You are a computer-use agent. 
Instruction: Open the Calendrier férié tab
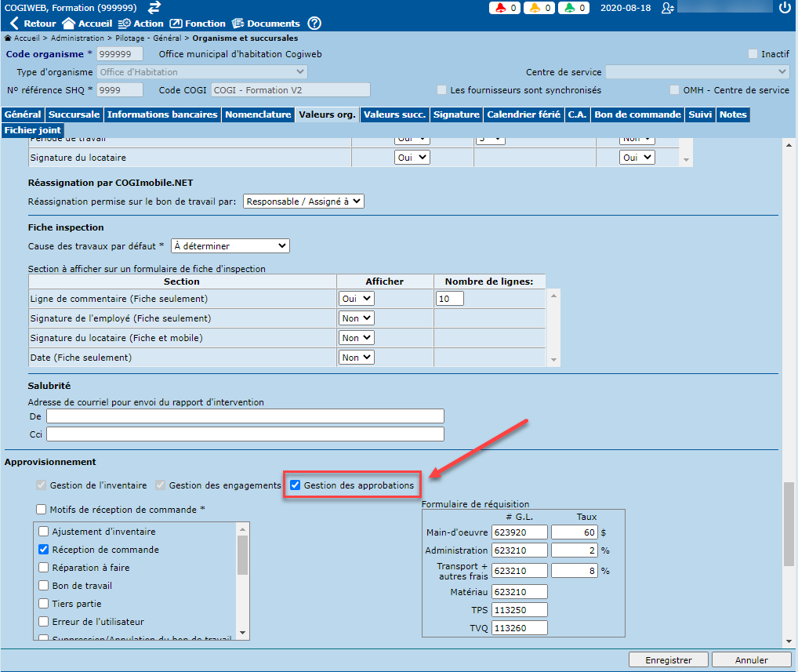click(523, 114)
